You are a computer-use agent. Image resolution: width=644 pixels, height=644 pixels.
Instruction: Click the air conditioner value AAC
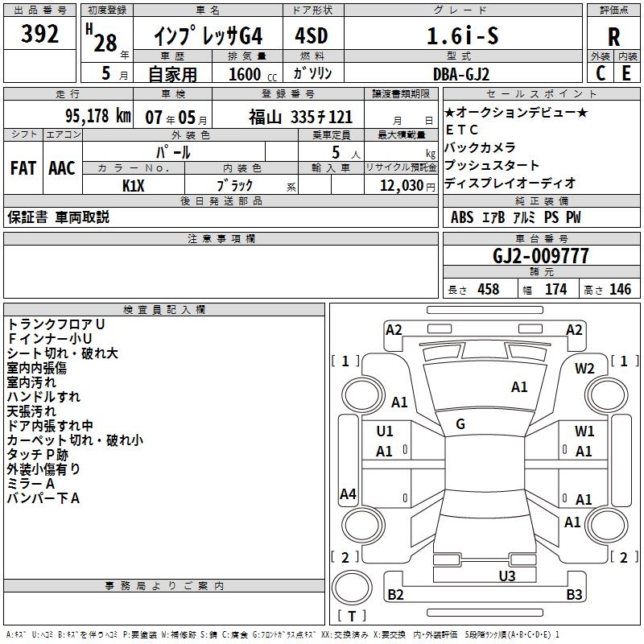(x=62, y=168)
